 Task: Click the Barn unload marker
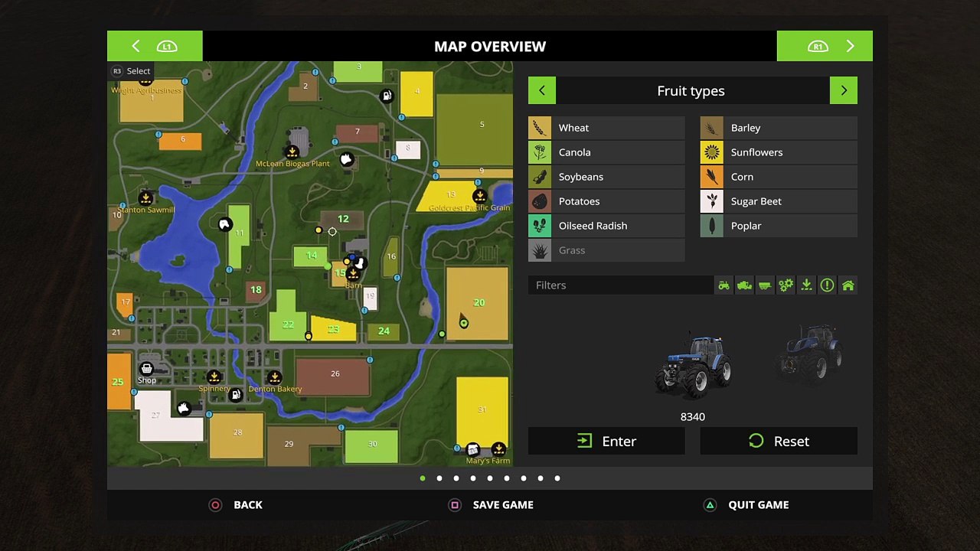click(x=353, y=274)
